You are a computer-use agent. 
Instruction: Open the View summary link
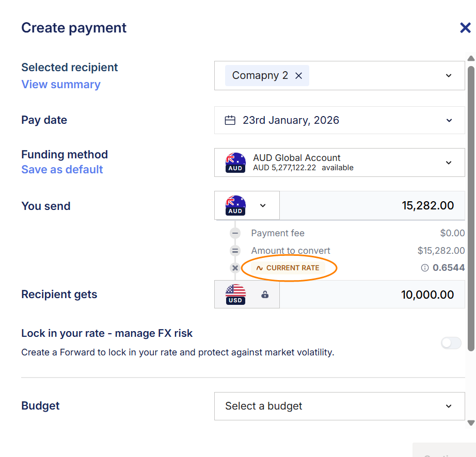(61, 85)
